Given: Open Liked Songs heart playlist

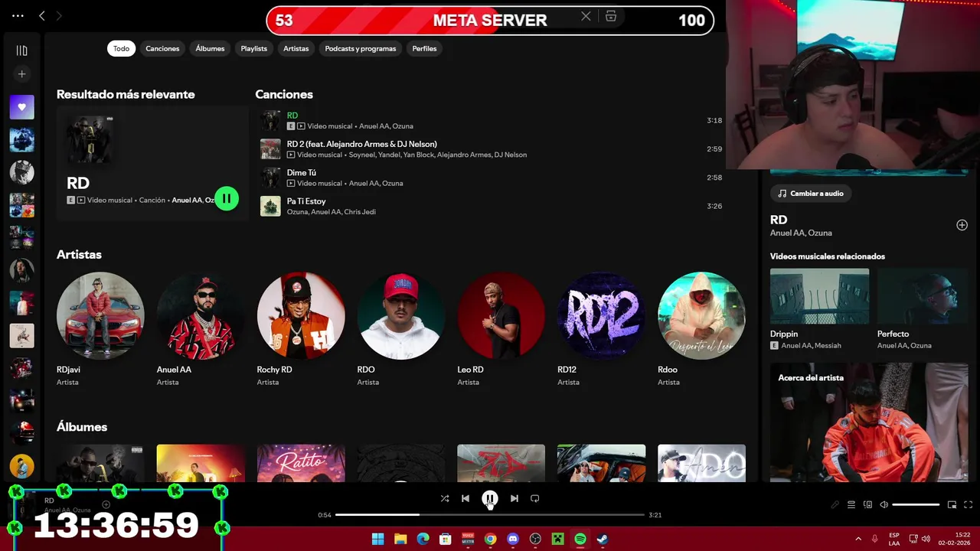Looking at the screenshot, I should coord(21,107).
